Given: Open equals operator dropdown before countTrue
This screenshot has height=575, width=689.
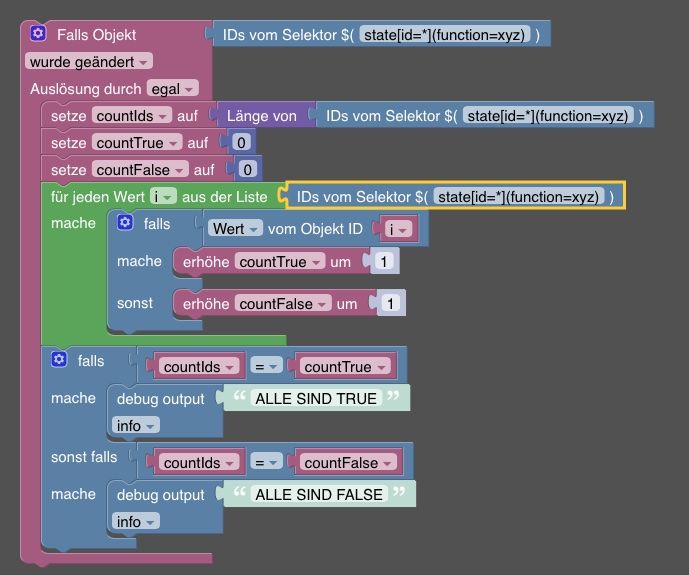Looking at the screenshot, I should point(266,366).
